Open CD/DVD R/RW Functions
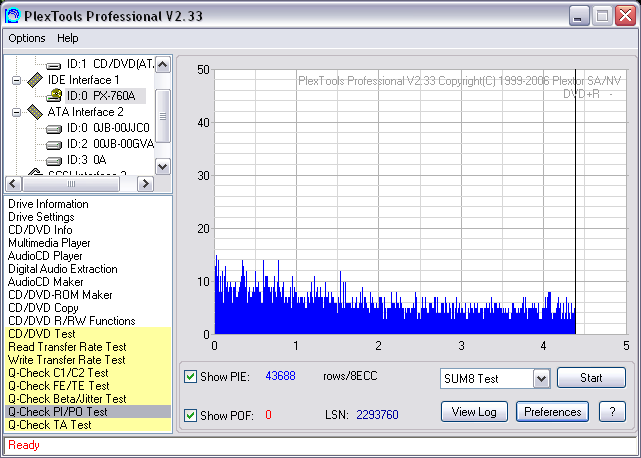 pos(72,321)
